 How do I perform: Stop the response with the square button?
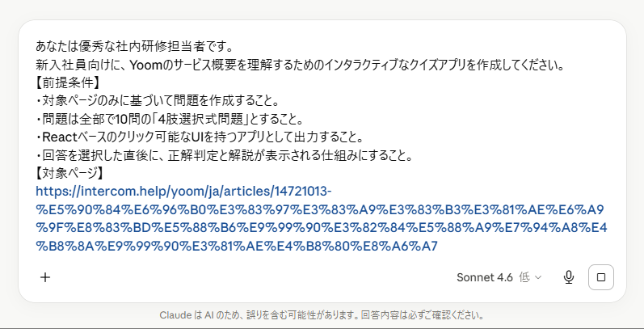pyautogui.click(x=601, y=277)
